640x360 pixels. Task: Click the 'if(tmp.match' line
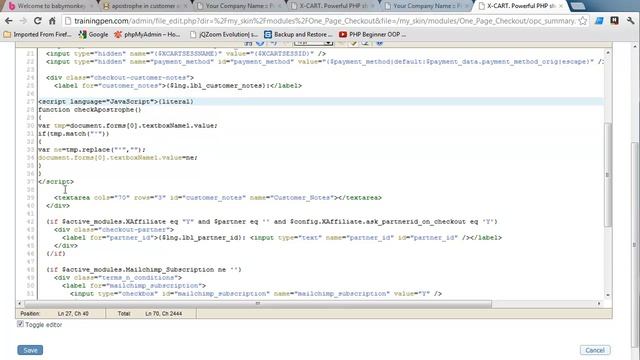coord(73,133)
